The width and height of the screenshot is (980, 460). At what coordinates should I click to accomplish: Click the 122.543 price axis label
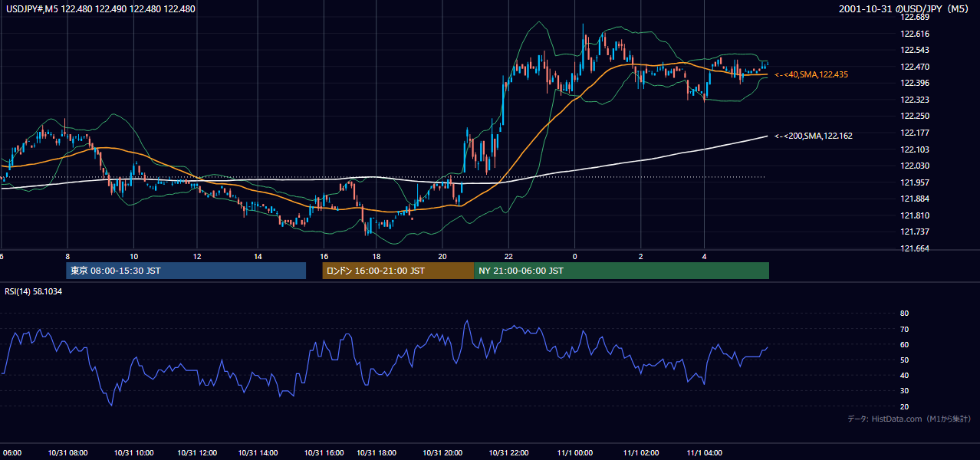[916, 50]
